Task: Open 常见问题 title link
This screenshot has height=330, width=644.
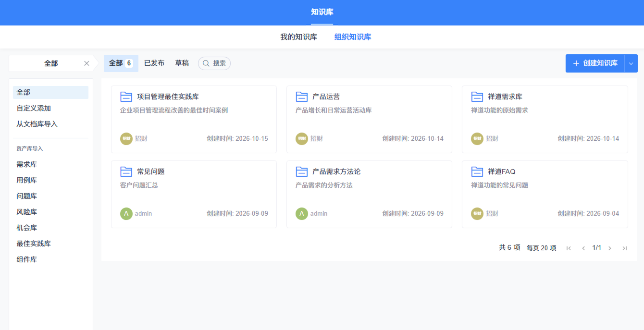Action: (x=151, y=171)
